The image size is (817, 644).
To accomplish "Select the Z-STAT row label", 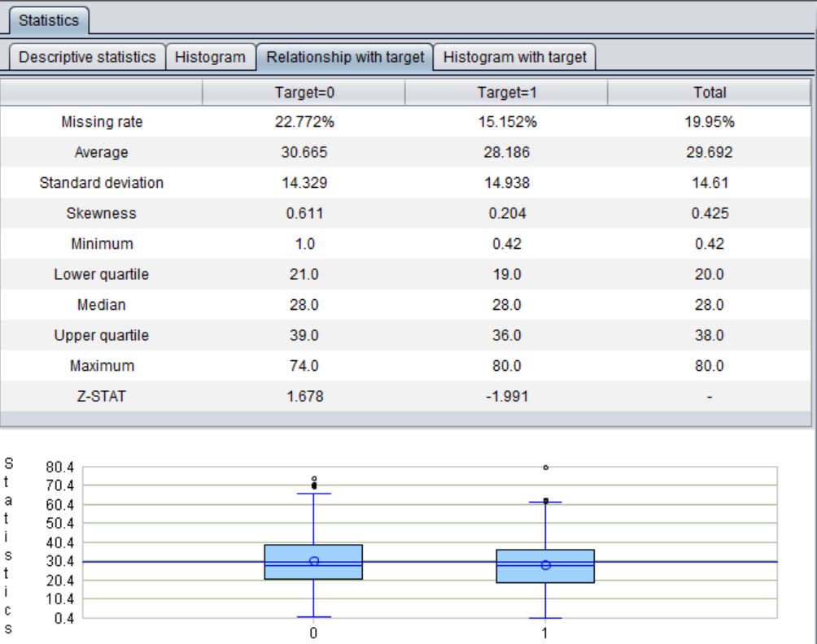I will 102,397.
